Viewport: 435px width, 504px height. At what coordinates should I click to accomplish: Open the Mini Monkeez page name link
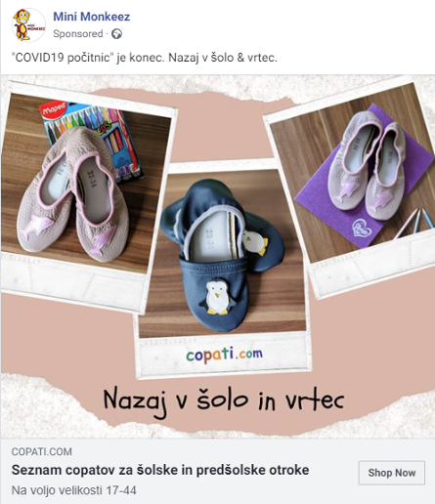tap(92, 17)
